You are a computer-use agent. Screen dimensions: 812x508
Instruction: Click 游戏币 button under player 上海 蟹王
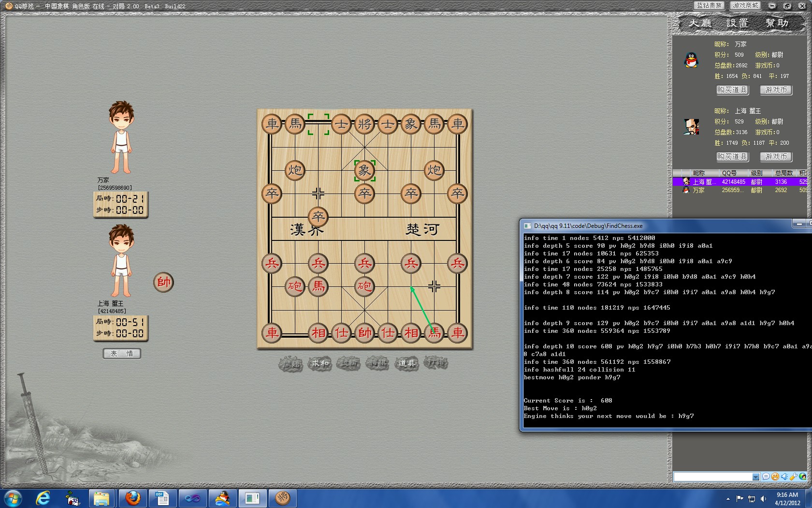(x=776, y=157)
